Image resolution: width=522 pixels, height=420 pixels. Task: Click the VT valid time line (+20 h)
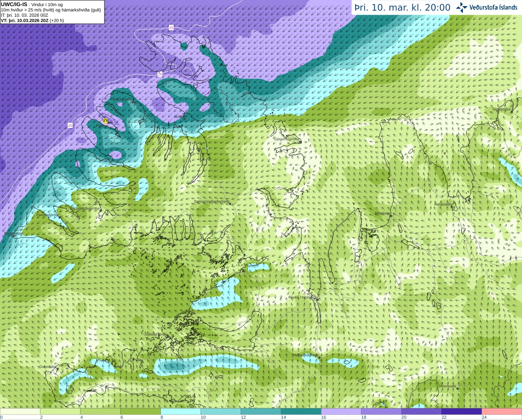click(x=32, y=20)
